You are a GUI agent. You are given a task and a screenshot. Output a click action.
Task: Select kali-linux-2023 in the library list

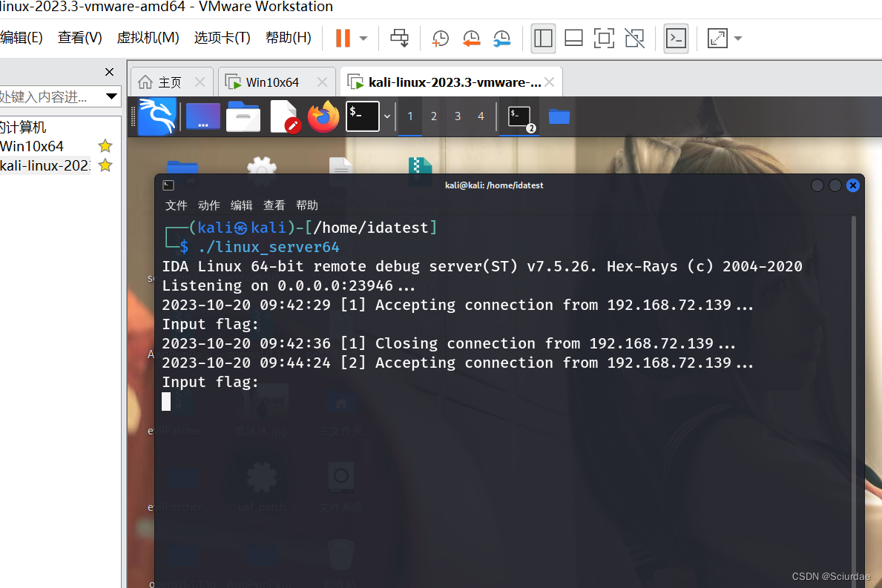(45, 165)
